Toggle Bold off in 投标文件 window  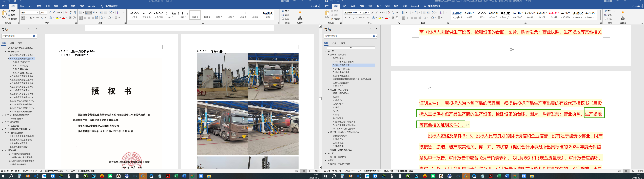tap(23, 18)
